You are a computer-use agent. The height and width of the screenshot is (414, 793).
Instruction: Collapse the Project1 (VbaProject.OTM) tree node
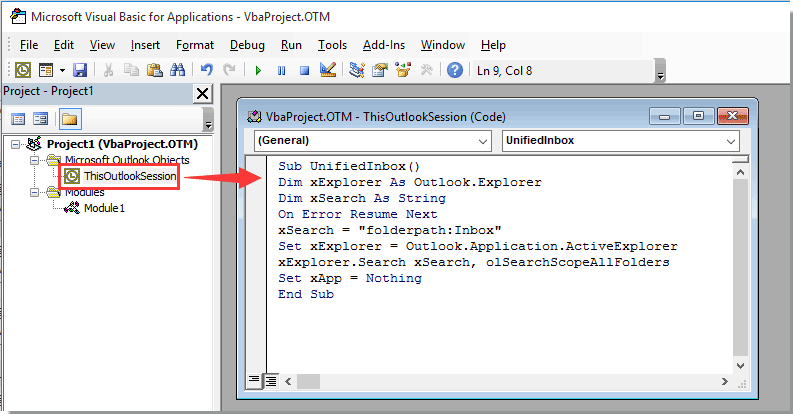pos(16,145)
